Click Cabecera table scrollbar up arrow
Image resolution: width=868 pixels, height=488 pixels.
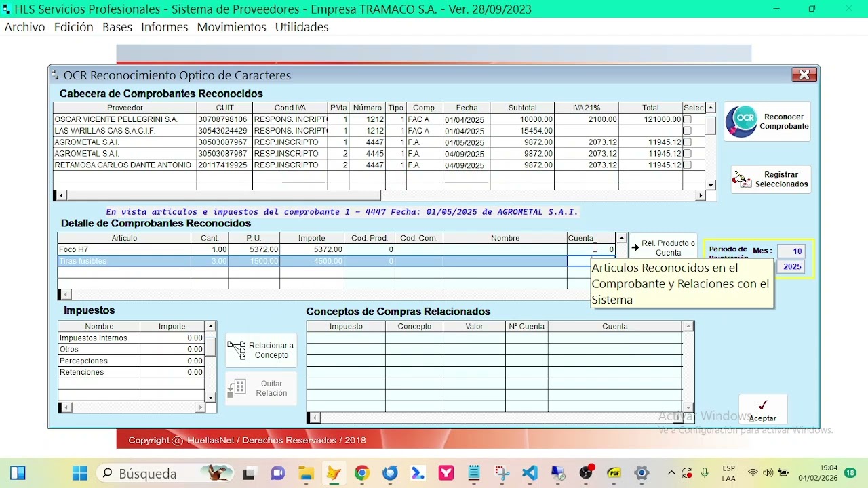711,108
